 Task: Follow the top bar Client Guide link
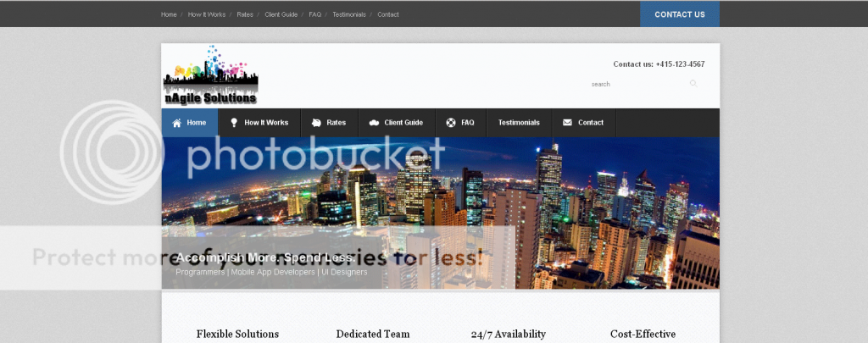point(281,15)
